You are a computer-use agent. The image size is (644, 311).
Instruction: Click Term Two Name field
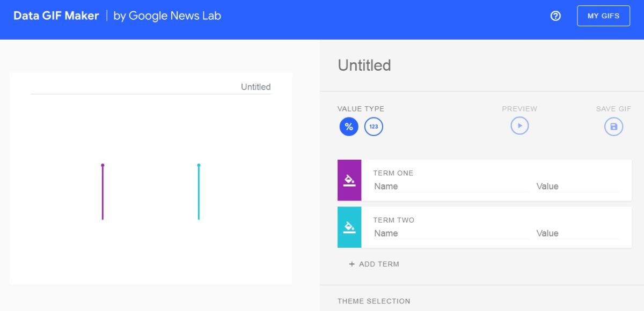coord(451,233)
